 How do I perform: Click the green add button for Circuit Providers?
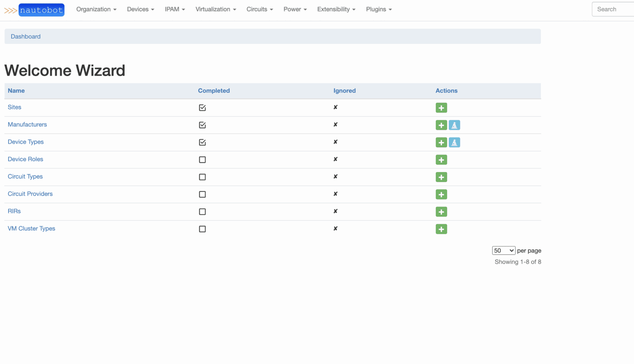point(441,194)
